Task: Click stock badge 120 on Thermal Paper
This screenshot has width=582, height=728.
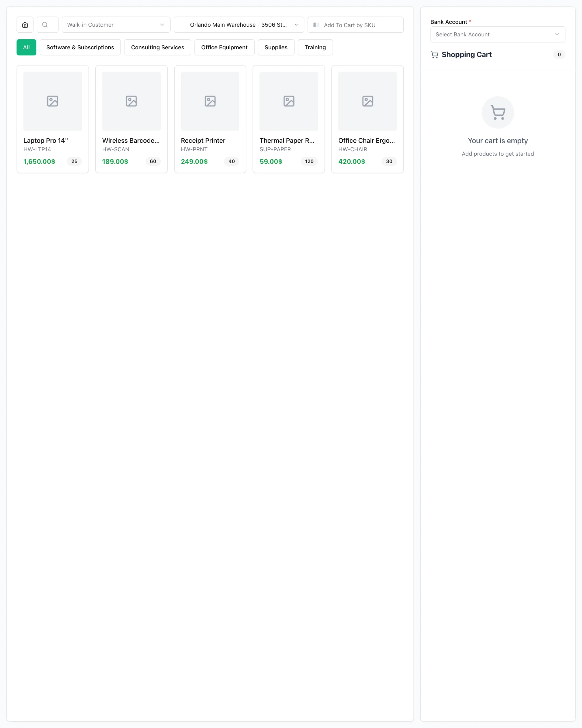Action: coord(309,162)
